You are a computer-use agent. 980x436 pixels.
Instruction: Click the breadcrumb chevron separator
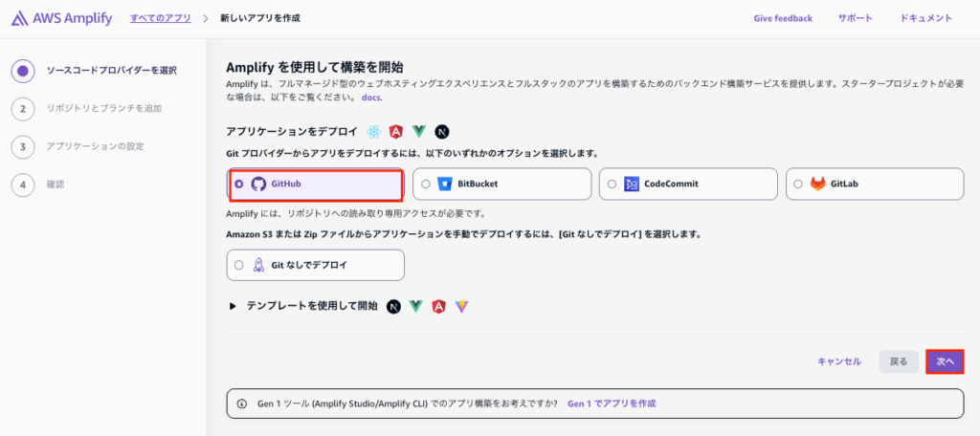point(206,19)
